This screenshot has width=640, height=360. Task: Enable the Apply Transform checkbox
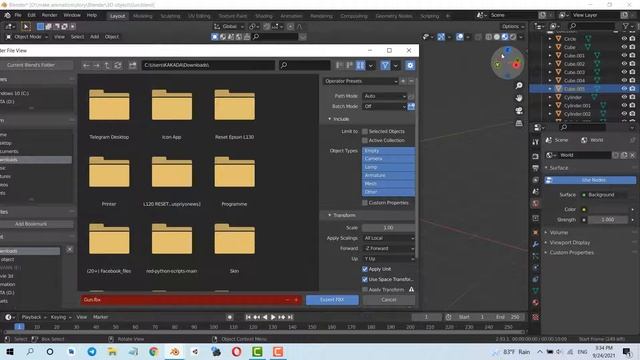(365, 290)
